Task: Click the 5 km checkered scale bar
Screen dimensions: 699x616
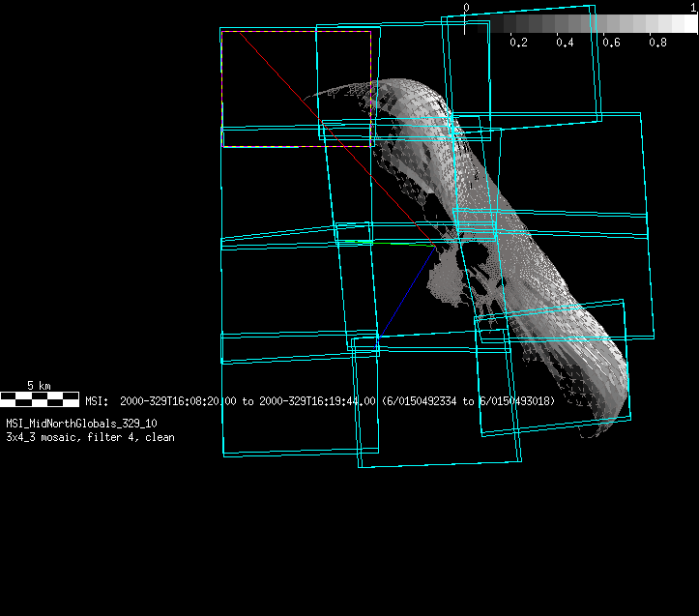Action: click(x=40, y=397)
